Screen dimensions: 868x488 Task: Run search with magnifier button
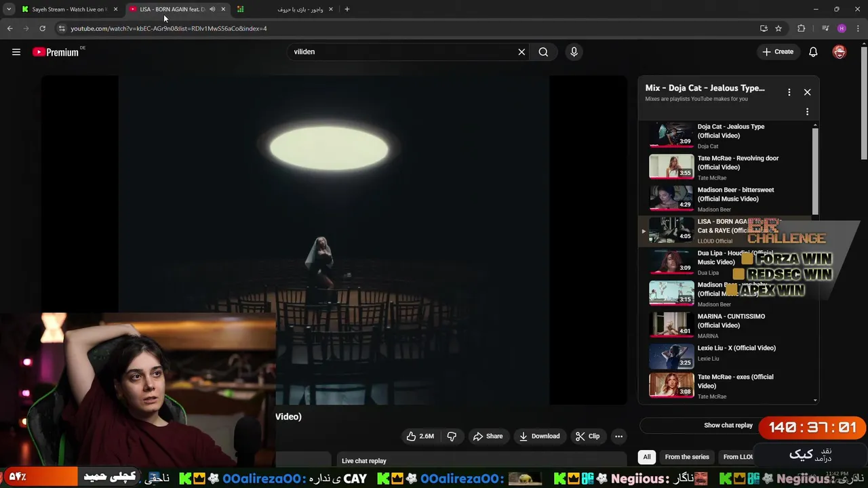pyautogui.click(x=543, y=52)
